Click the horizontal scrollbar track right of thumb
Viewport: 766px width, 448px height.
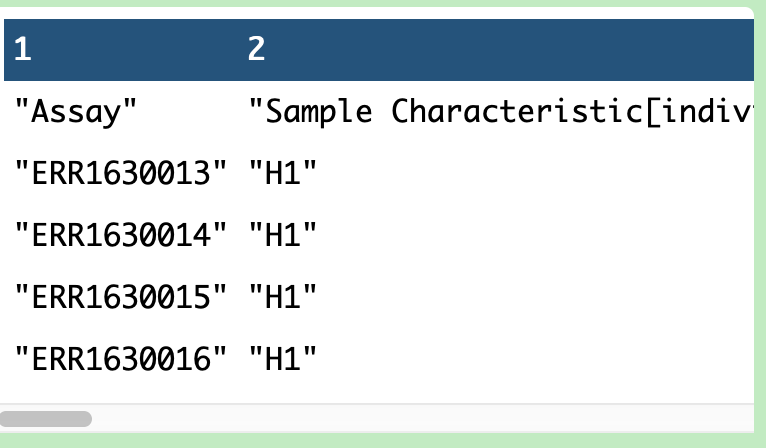click(423, 419)
